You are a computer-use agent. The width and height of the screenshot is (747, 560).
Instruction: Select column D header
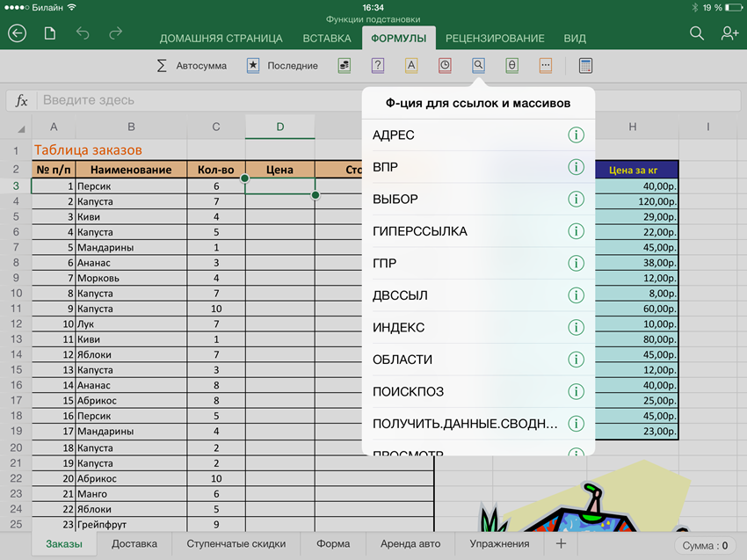(280, 127)
